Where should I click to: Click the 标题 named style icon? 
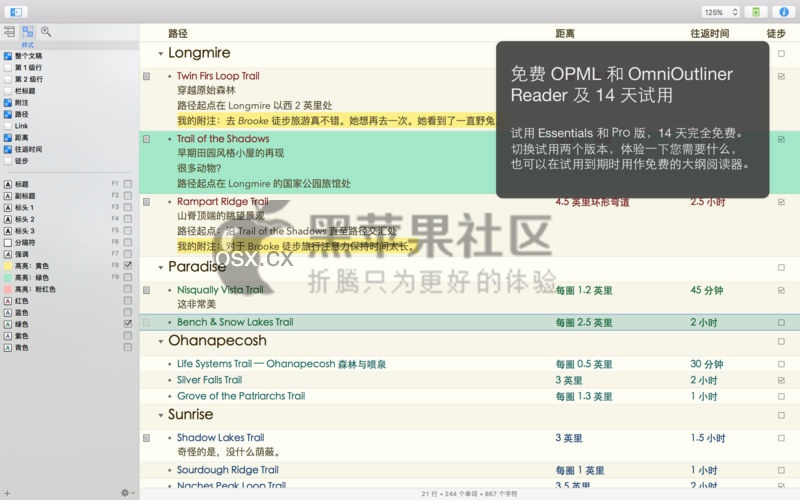point(8,184)
